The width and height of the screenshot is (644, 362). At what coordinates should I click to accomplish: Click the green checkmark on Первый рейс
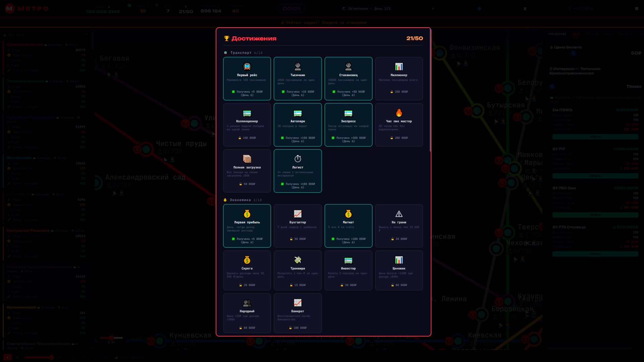(233, 92)
